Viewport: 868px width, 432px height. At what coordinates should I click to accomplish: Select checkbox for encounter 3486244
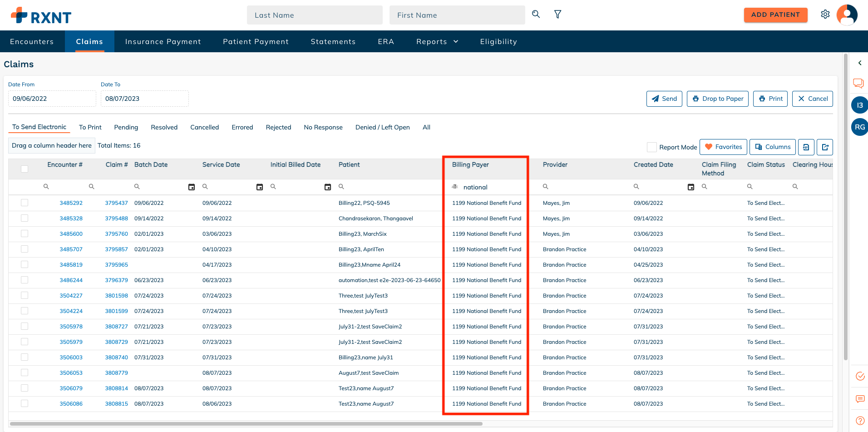coord(25,280)
